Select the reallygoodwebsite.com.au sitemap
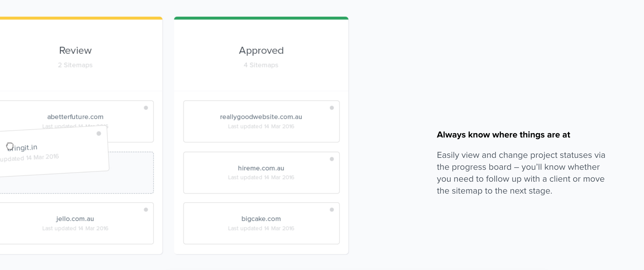This screenshot has height=270, width=644. (261, 117)
